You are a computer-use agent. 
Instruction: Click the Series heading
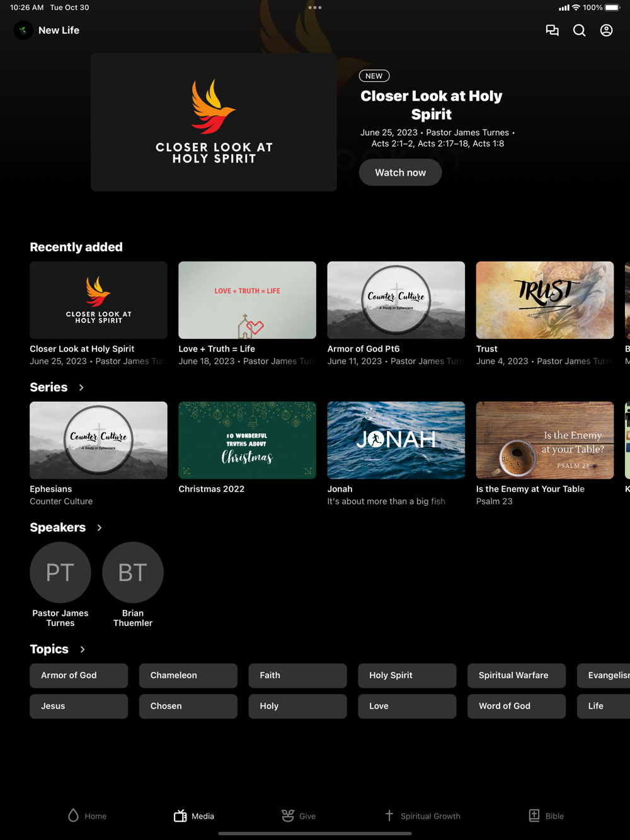pos(49,387)
